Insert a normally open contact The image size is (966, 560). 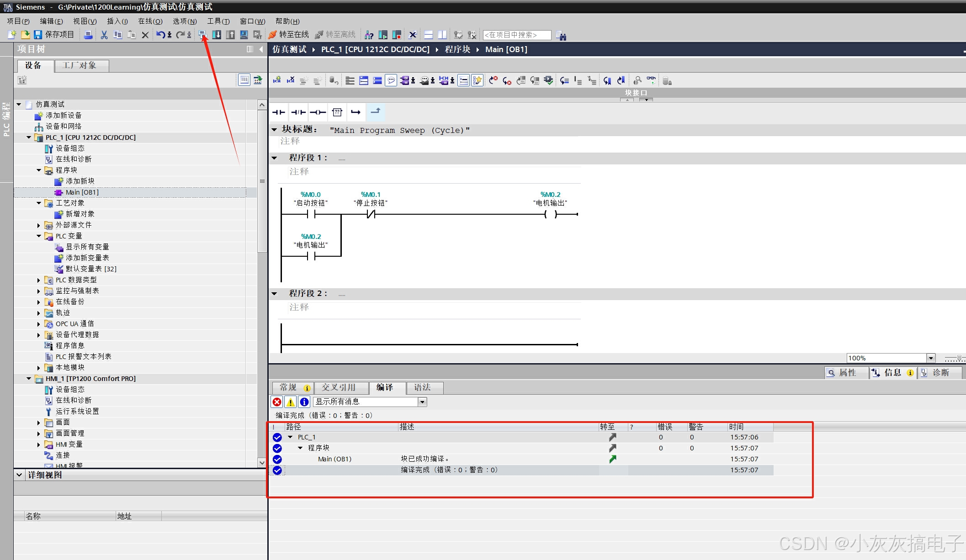[279, 112]
